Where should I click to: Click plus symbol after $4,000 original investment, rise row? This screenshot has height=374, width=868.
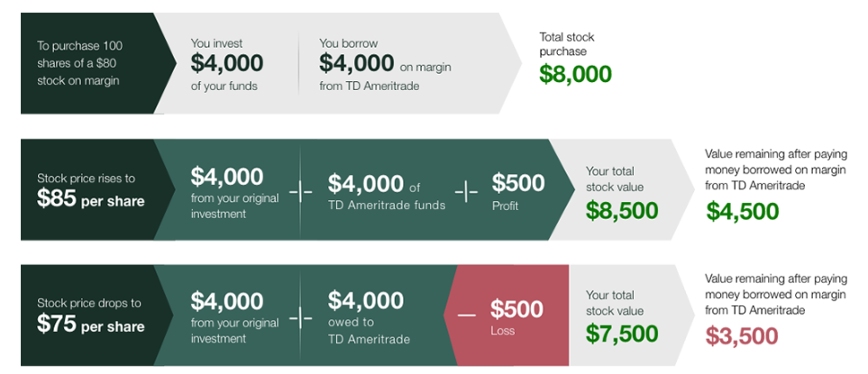(300, 191)
